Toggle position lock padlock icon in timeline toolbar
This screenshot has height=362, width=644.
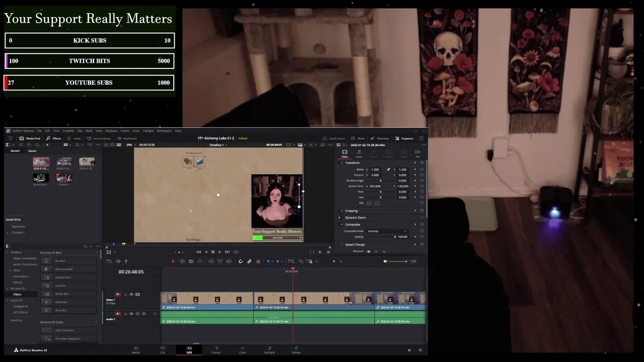[x=258, y=261]
